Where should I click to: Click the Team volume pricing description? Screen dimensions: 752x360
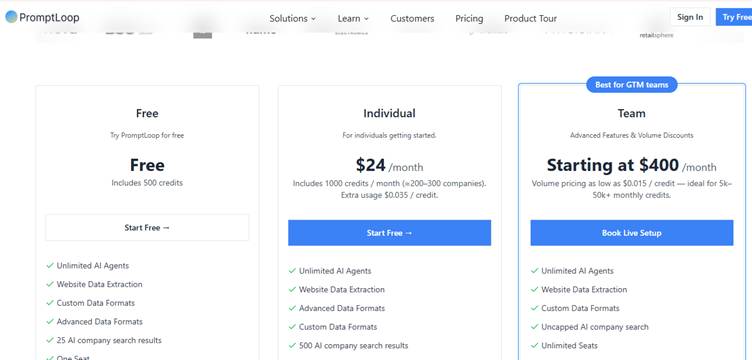coord(632,189)
